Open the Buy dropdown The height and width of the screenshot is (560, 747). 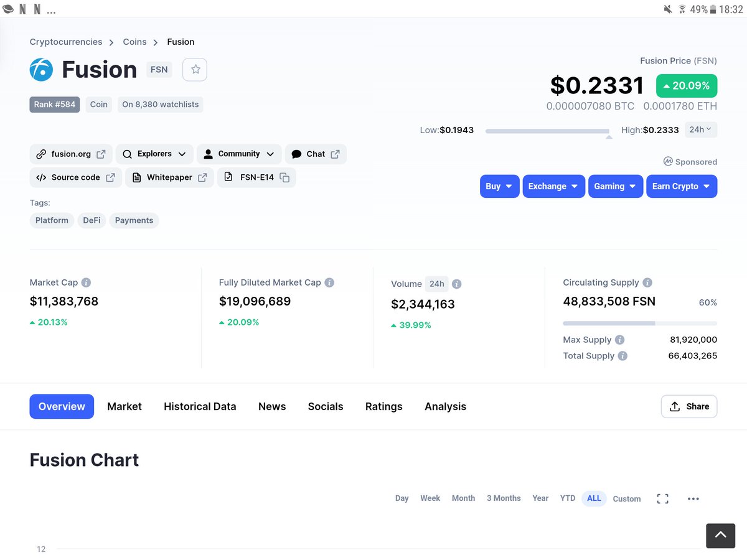499,186
